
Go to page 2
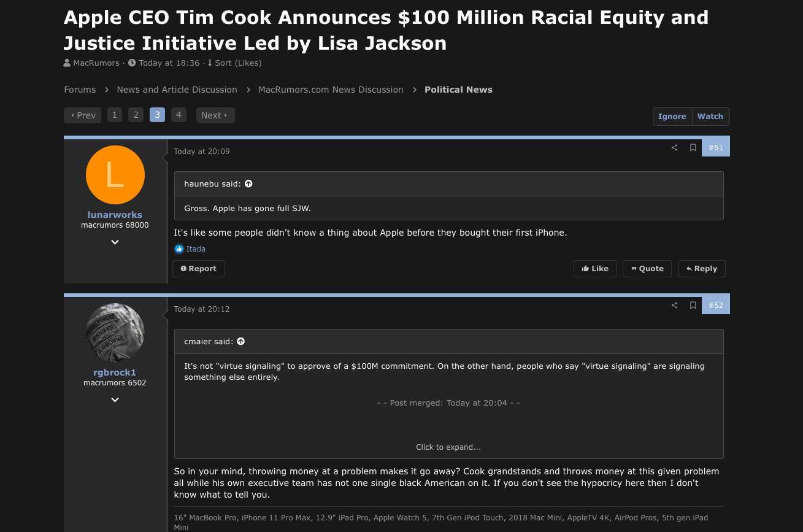tap(136, 115)
